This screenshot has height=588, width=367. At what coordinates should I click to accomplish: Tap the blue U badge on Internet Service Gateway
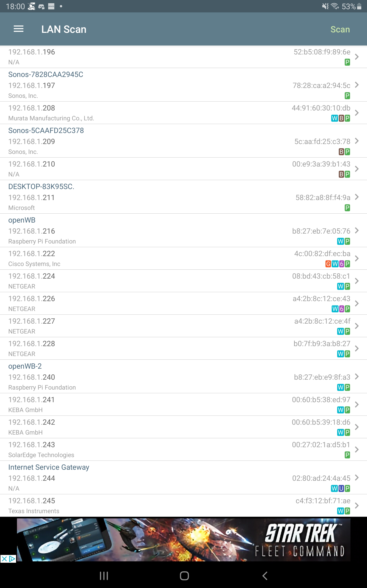pyautogui.click(x=341, y=488)
